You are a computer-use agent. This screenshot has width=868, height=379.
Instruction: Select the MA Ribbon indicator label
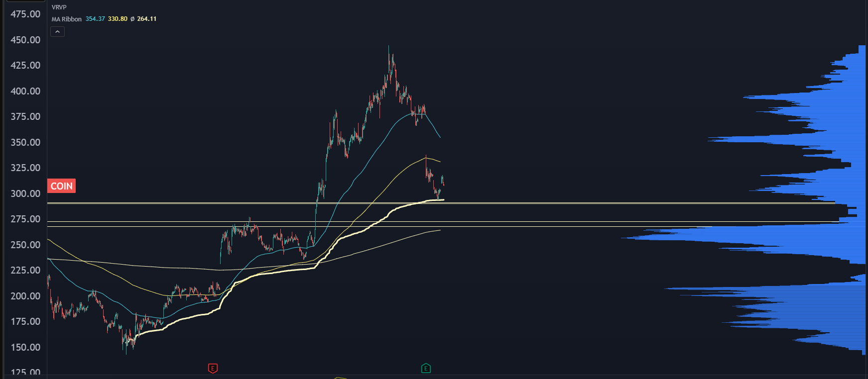click(x=66, y=19)
